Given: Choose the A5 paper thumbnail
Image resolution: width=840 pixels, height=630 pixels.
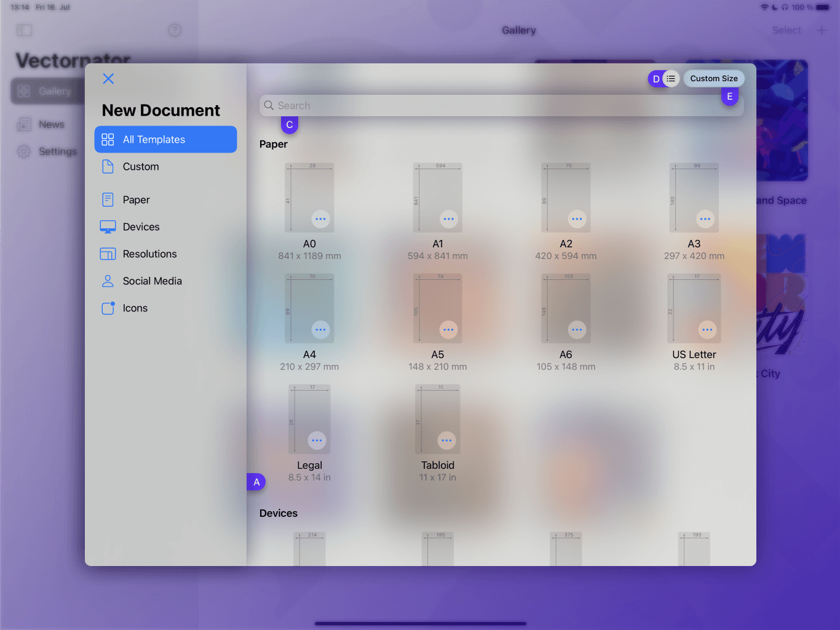Looking at the screenshot, I should coord(438,308).
